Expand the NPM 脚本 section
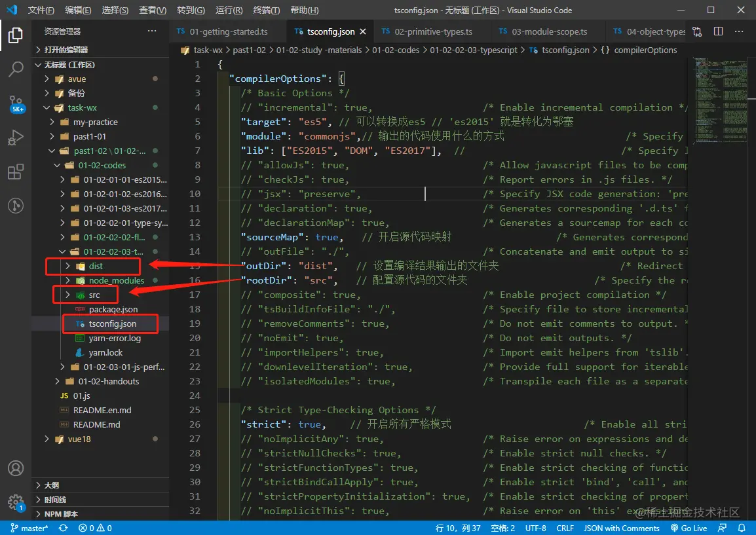756x535 pixels. click(x=100, y=514)
